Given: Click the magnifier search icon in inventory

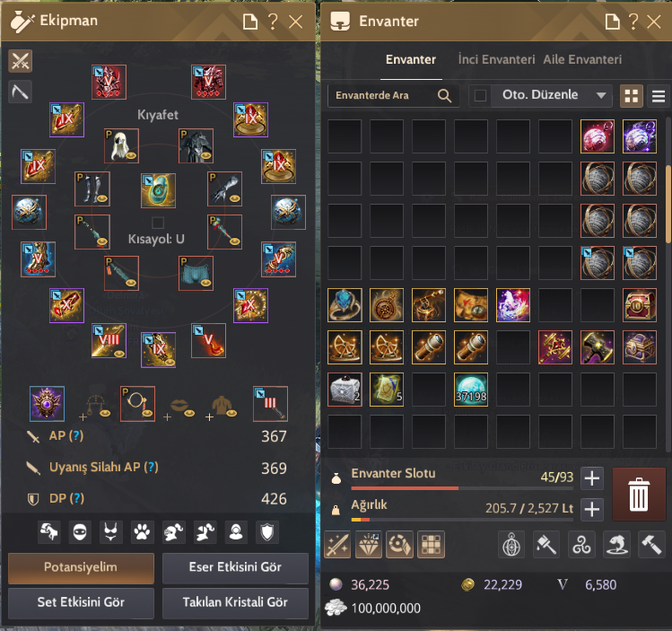Looking at the screenshot, I should point(444,96).
